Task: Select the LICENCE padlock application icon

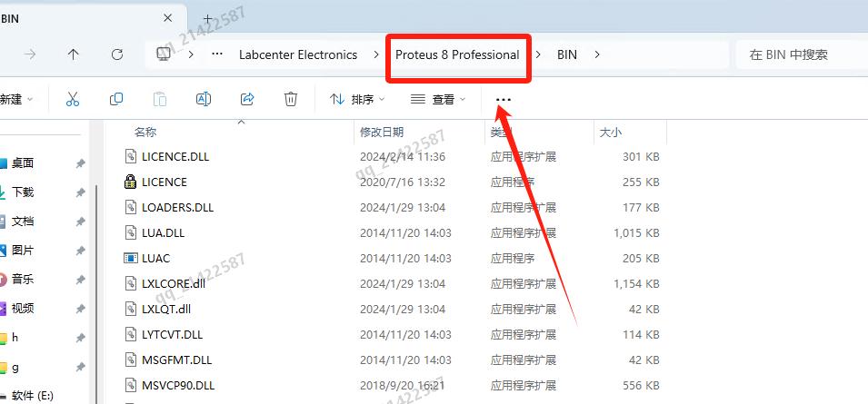Action: (130, 182)
